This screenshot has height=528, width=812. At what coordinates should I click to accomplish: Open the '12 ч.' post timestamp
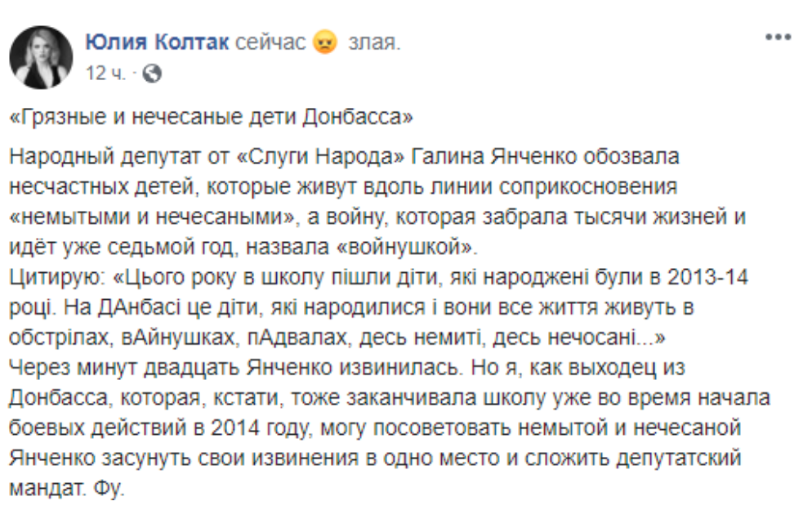tap(105, 73)
